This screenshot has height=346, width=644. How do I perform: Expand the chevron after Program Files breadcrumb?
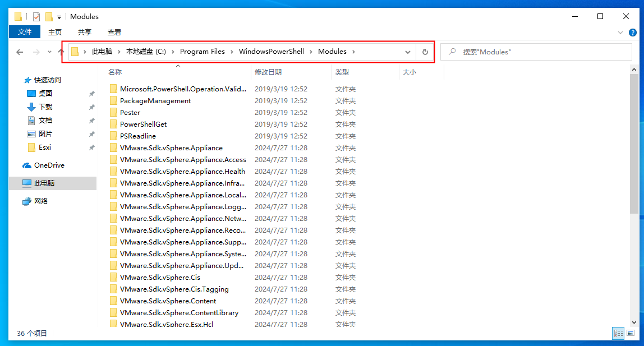point(232,52)
